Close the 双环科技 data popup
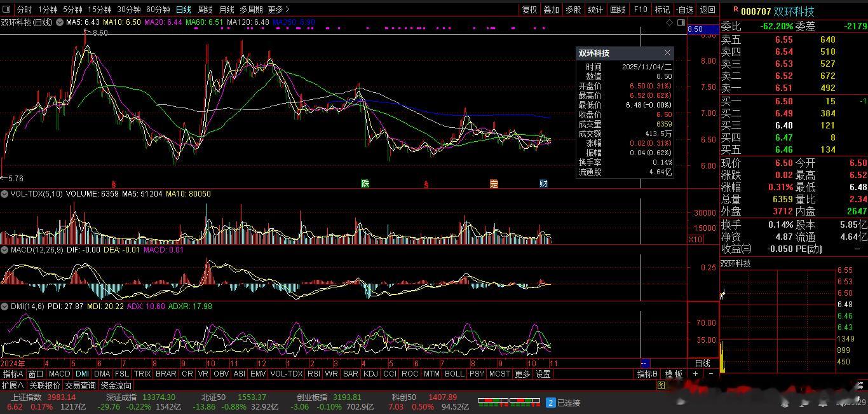 pos(667,53)
